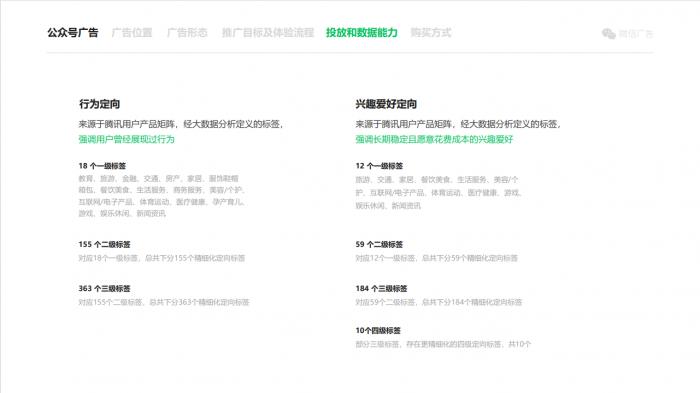Select the 投放和数据能力 tab

(362, 33)
